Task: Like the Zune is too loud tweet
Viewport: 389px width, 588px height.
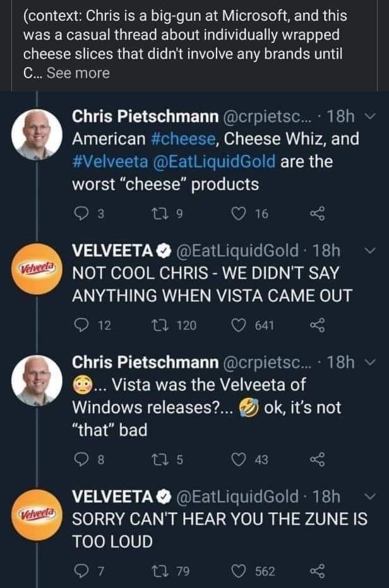Action: (x=237, y=571)
